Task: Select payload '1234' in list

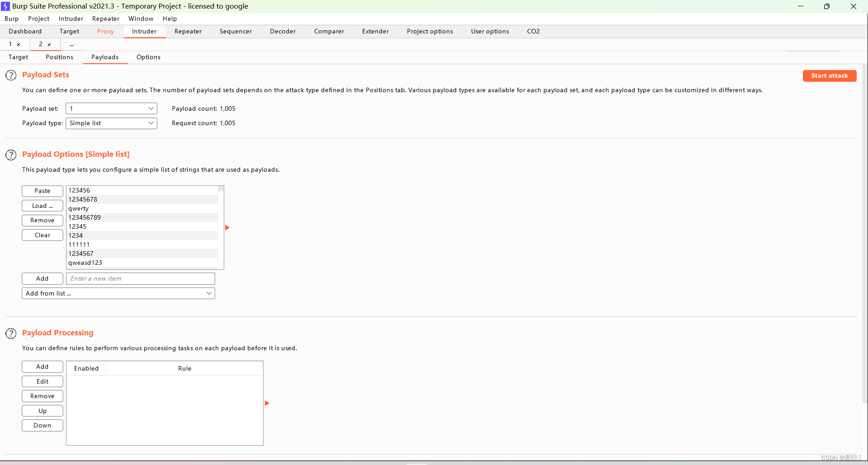Action: [142, 235]
